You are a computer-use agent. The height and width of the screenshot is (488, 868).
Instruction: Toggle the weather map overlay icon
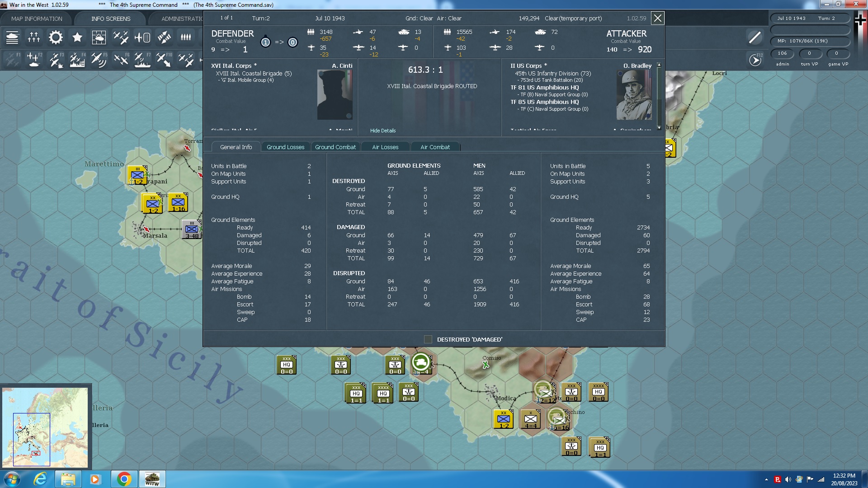tap(99, 38)
